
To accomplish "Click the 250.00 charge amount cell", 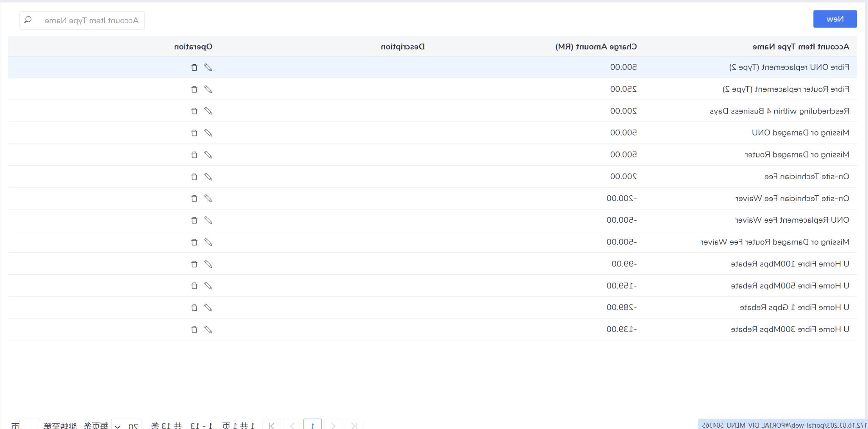I will [x=623, y=89].
